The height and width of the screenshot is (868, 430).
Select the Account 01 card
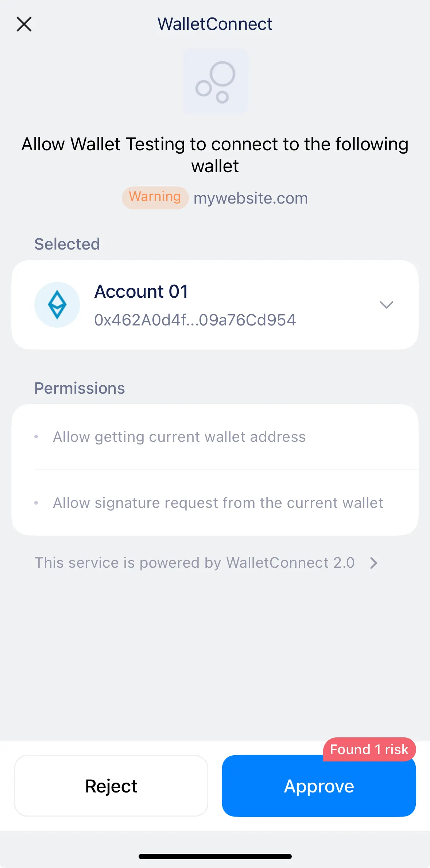tap(215, 304)
